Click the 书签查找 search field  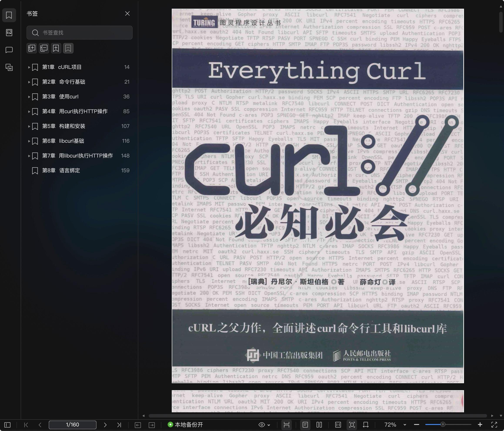coord(80,33)
